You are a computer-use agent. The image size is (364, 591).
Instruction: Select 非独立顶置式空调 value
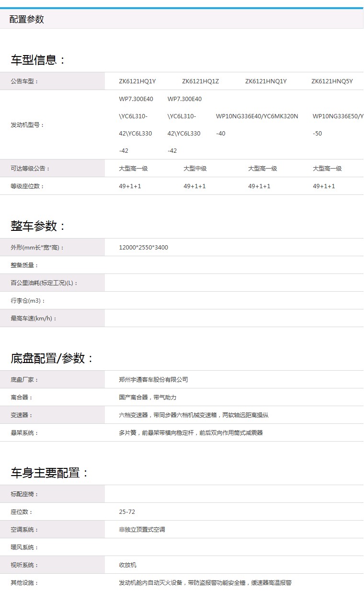[142, 530]
